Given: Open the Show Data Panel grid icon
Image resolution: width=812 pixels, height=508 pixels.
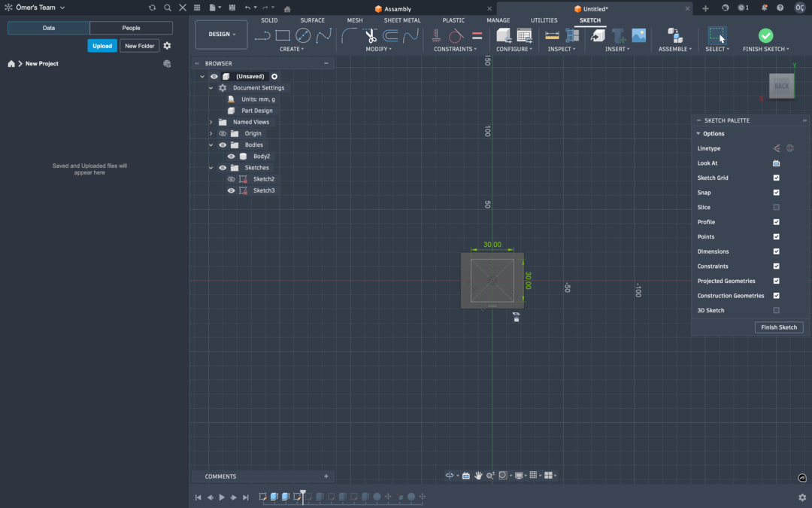Looking at the screenshot, I should pos(197,8).
